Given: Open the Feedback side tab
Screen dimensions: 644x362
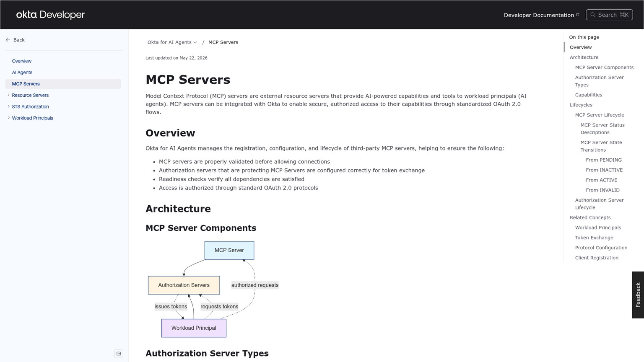Looking at the screenshot, I should pyautogui.click(x=638, y=295).
